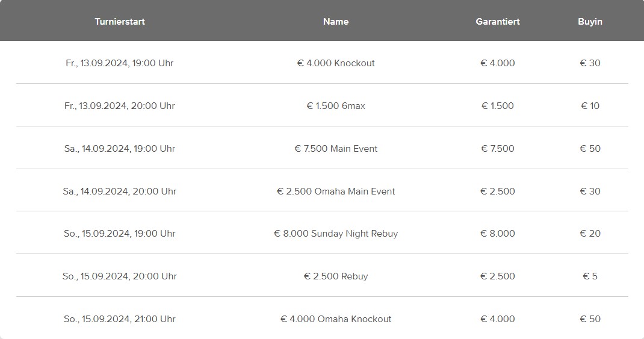Open the € 2.500 Omaha Main Event
Image resolution: width=644 pixels, height=339 pixels.
tap(336, 191)
